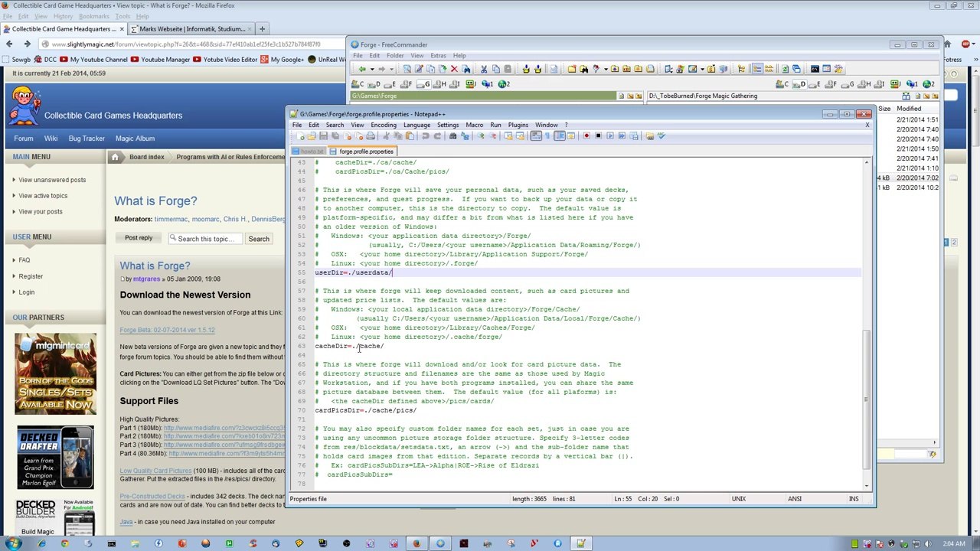Click the Firefox forward navigation arrow

click(x=27, y=44)
